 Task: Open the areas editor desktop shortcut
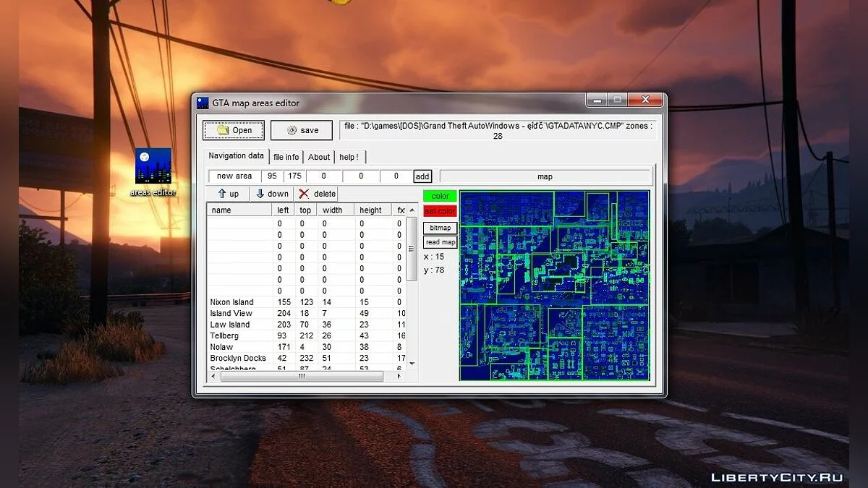[x=153, y=168]
